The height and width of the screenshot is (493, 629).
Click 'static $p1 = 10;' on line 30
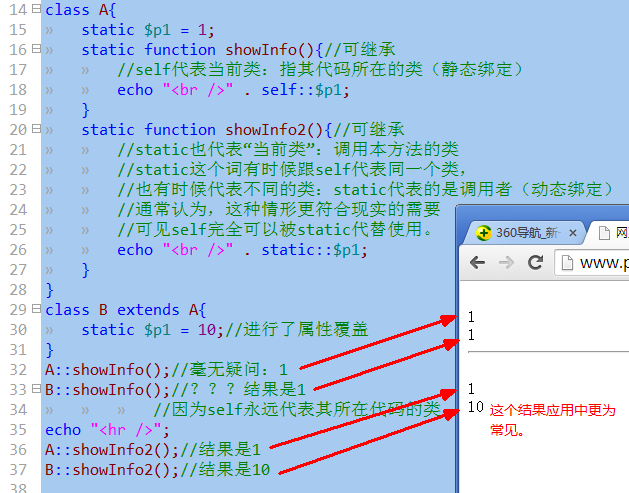click(x=152, y=330)
